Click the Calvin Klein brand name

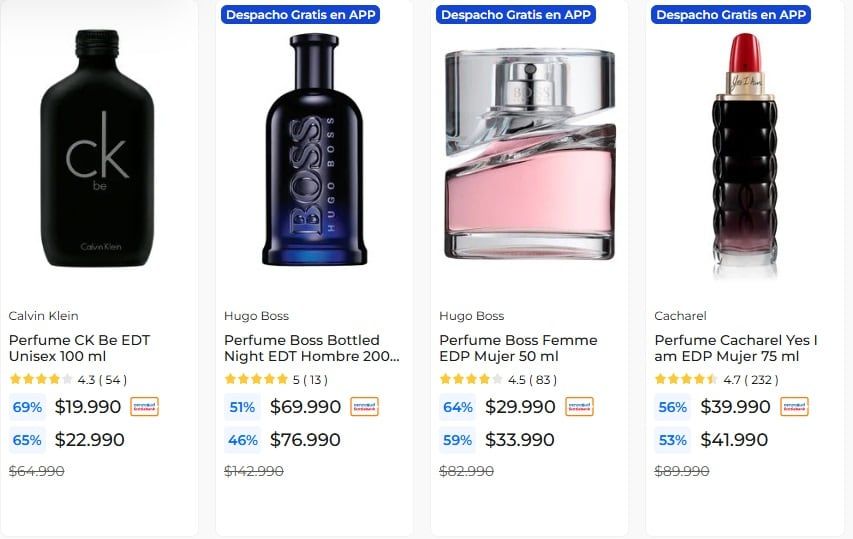[x=43, y=316]
